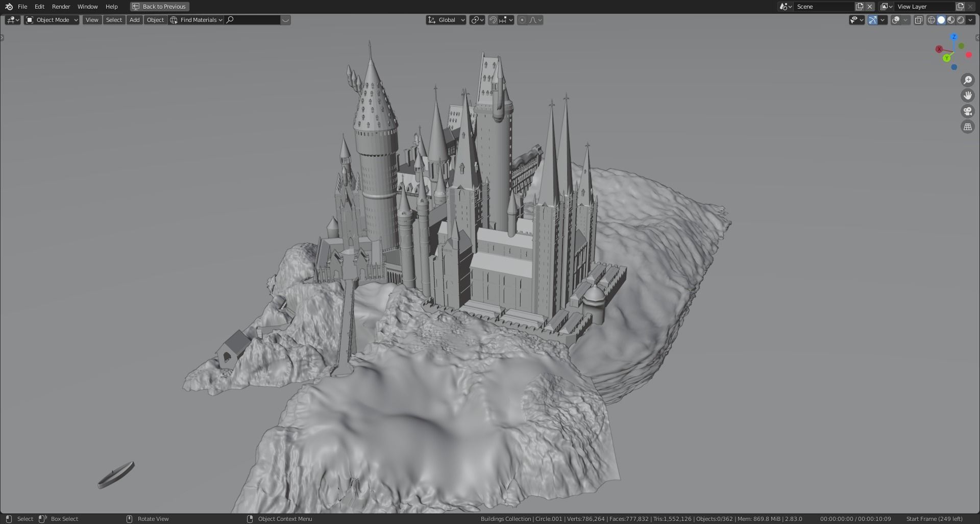Click the X axis gizmo handle

pyautogui.click(x=939, y=49)
